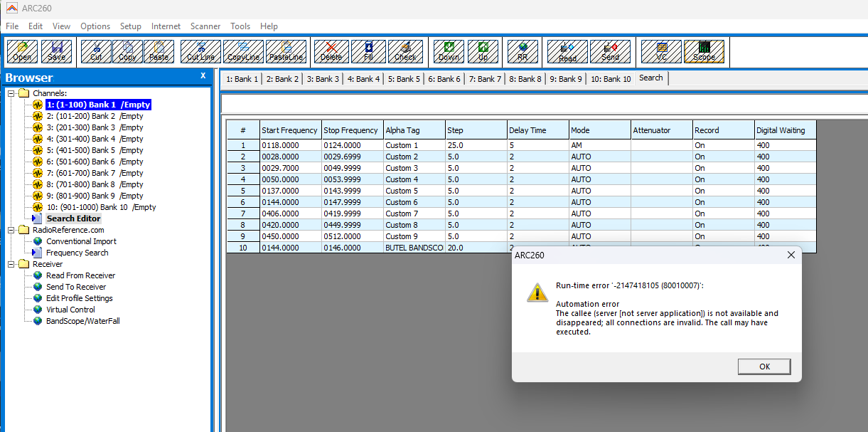
Task: Open the File menu
Action: click(x=12, y=26)
